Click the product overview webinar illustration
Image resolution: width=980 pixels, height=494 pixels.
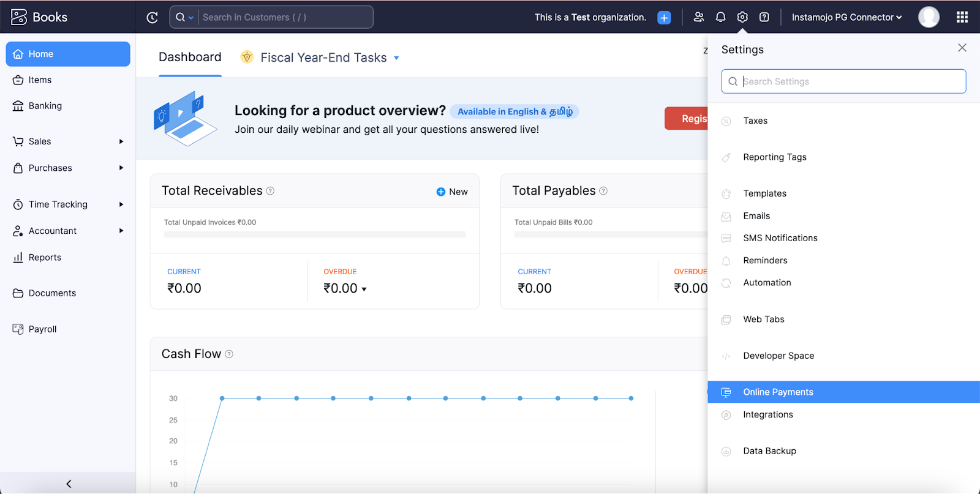click(x=185, y=119)
